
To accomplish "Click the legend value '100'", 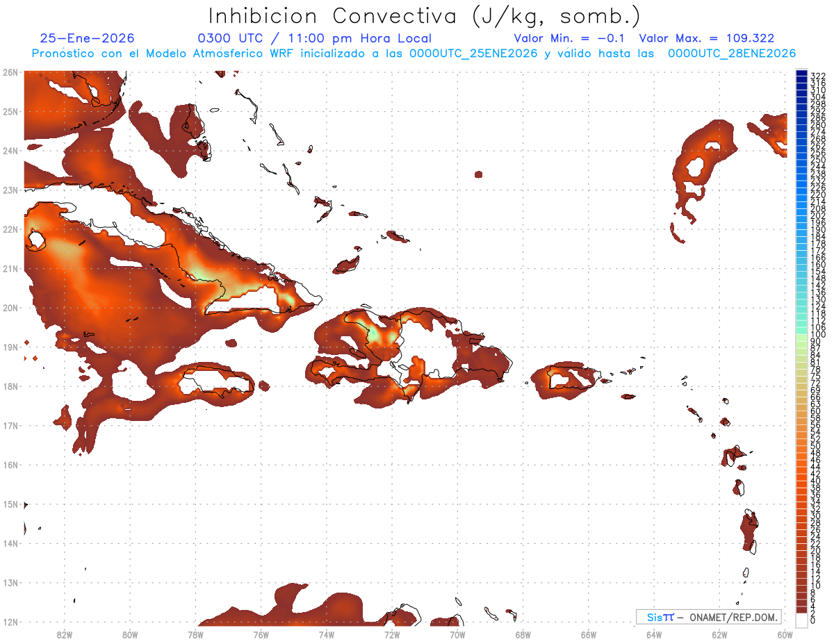I will click(818, 335).
